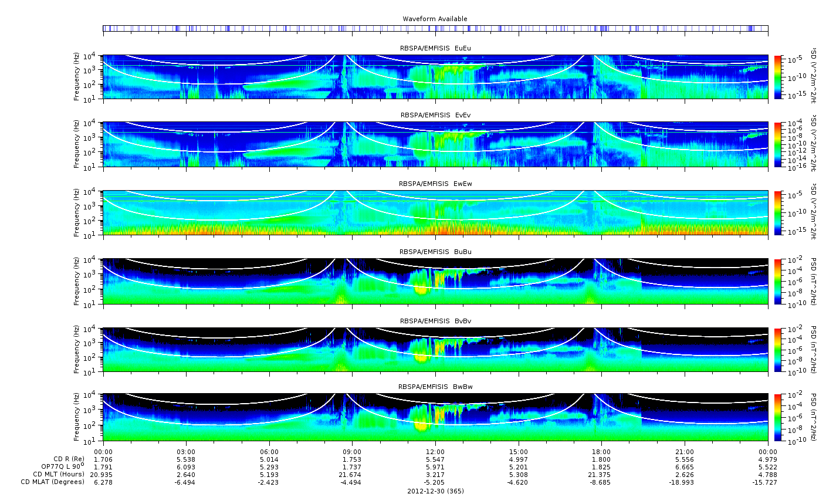
Task: Select the L-shell value 6.665
Action: tap(685, 466)
